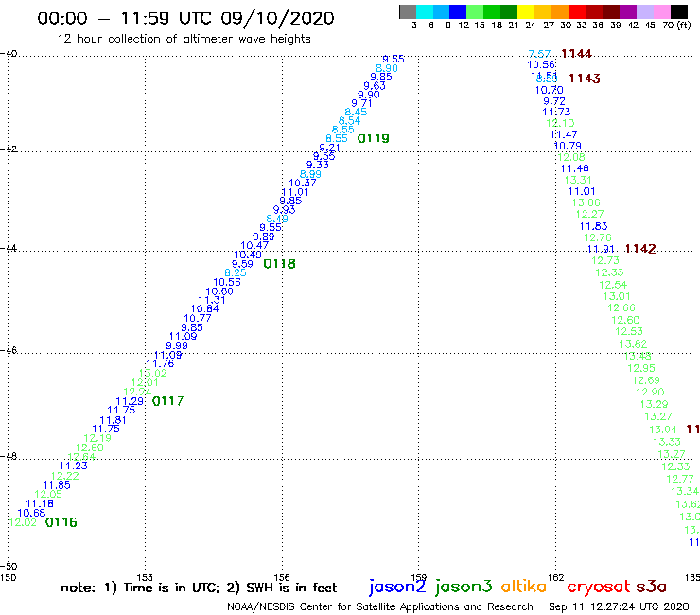The width and height of the screenshot is (700, 615).
Task: Click the gray swatch in the wave height legend
Action: pyautogui.click(x=408, y=11)
